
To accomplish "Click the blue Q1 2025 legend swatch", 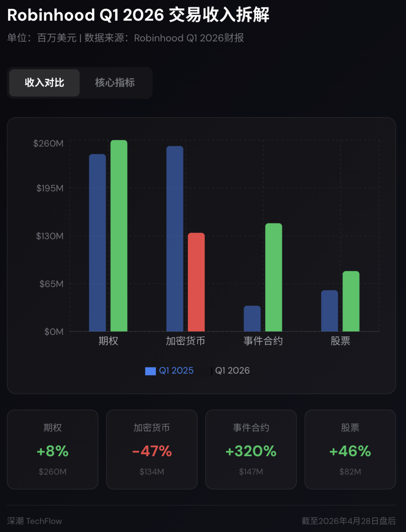I will point(150,371).
